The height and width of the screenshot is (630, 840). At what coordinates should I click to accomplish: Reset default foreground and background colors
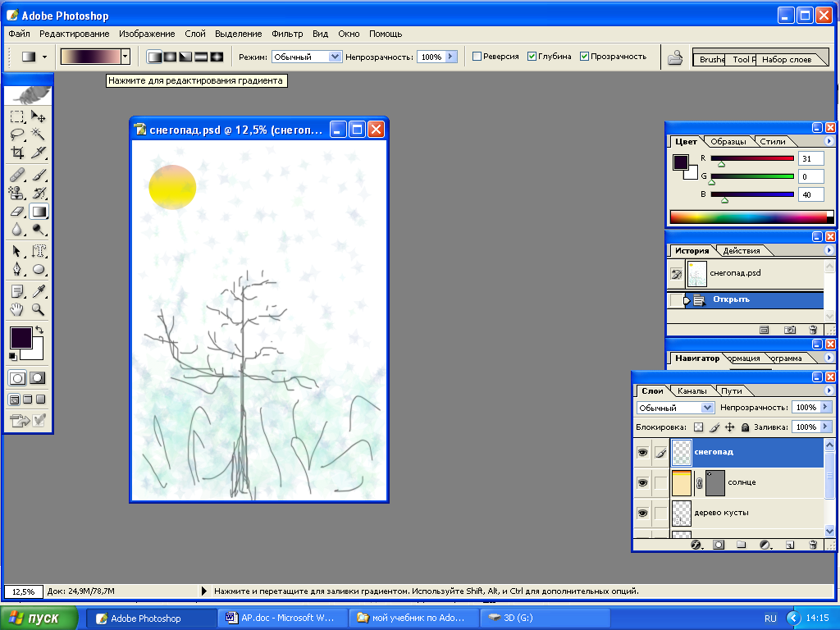point(13,357)
